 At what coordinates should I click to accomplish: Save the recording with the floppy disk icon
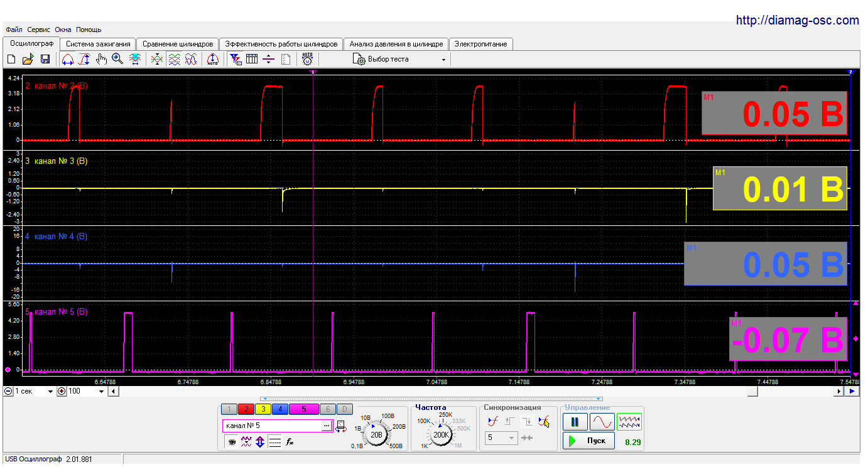pyautogui.click(x=45, y=59)
